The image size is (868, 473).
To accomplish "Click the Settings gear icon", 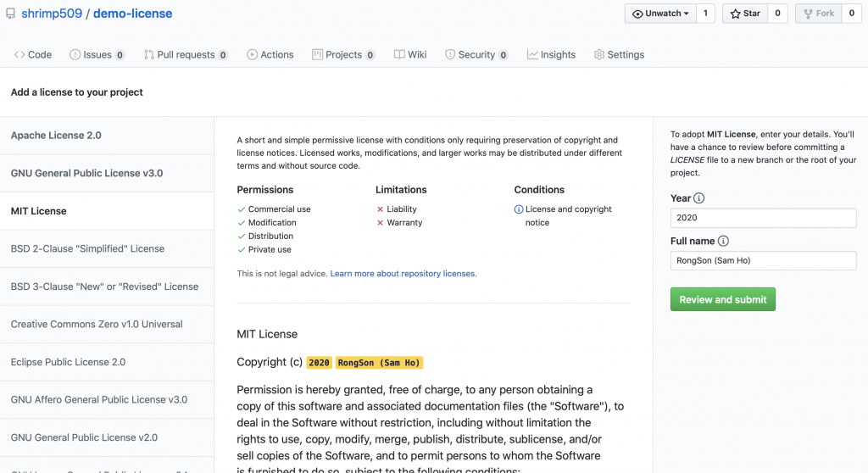I will [599, 54].
